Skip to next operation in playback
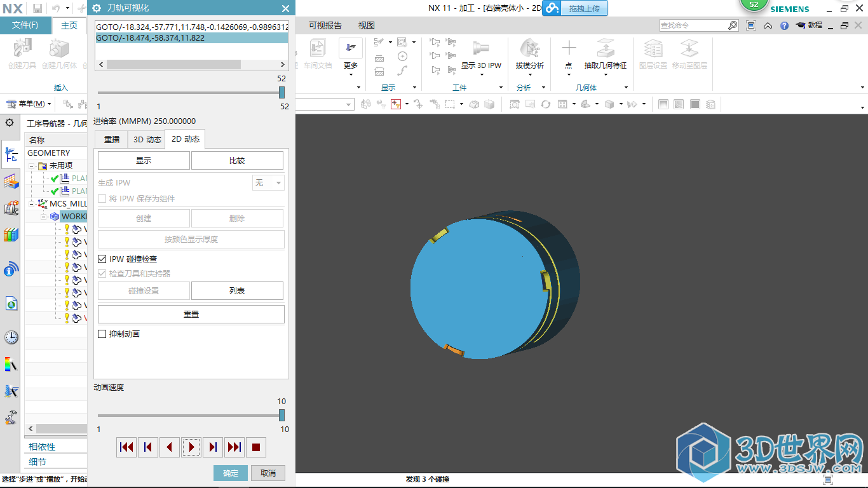 [x=234, y=447]
